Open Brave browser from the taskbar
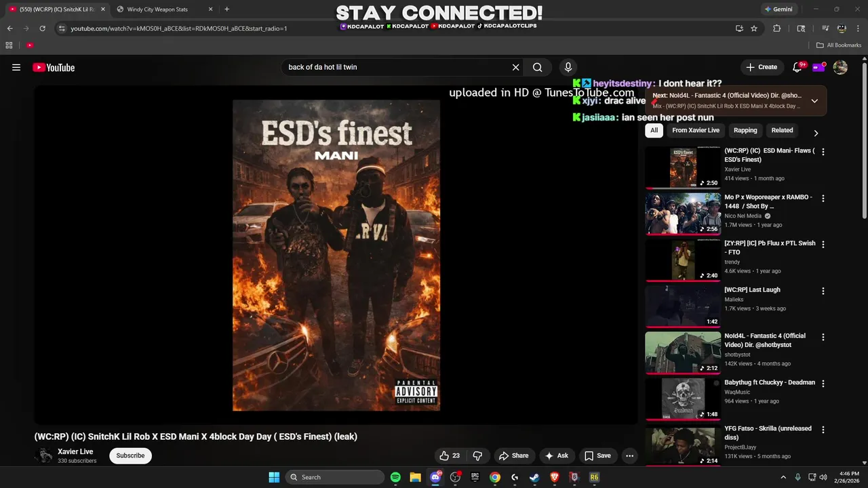The width and height of the screenshot is (868, 488). (x=555, y=477)
